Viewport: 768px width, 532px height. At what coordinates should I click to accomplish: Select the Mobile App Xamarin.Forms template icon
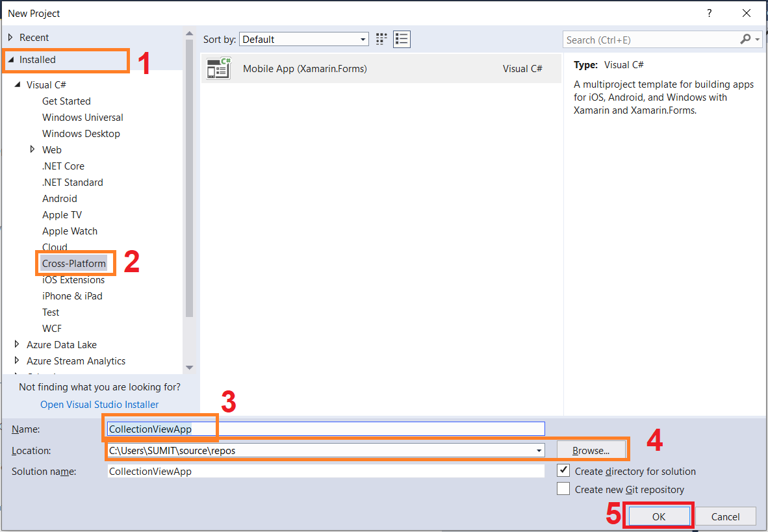(x=218, y=68)
